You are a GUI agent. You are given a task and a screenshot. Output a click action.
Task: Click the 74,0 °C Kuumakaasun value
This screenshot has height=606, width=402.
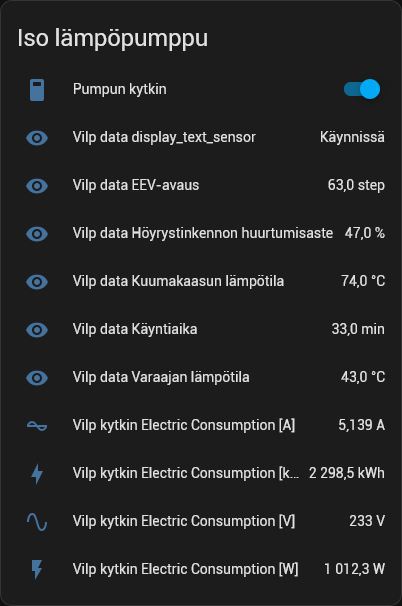pyautogui.click(x=363, y=281)
